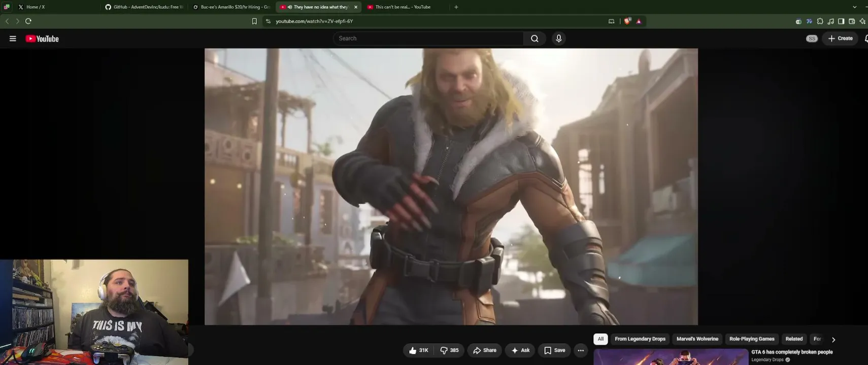Open more actions three-dot menu below video
The image size is (868, 365).
point(581,350)
